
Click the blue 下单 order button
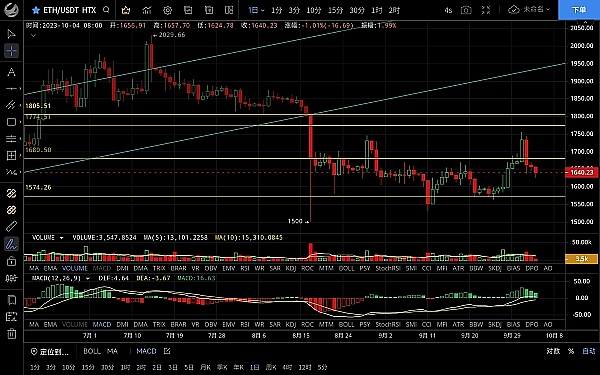click(579, 10)
